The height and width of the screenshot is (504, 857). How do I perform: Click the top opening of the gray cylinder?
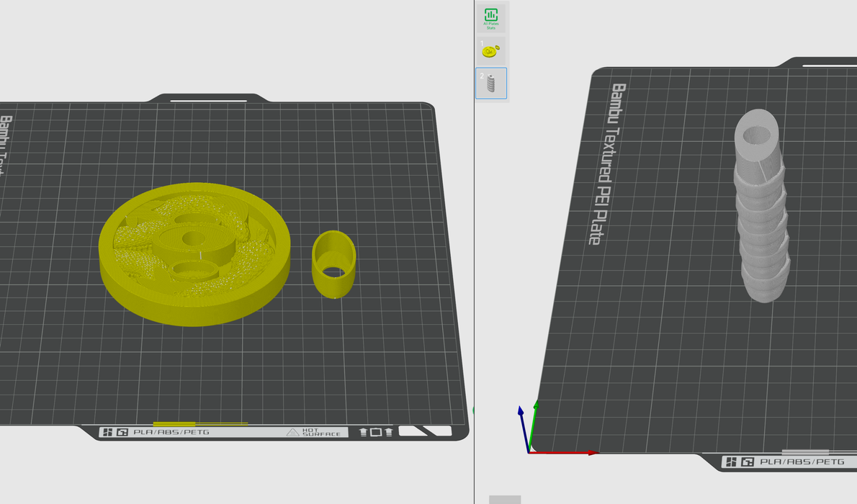[x=756, y=135]
